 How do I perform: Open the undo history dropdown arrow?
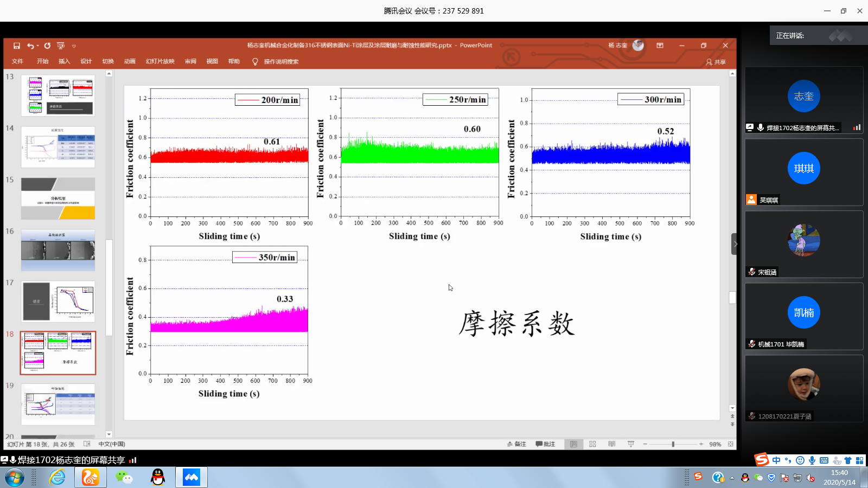[37, 46]
